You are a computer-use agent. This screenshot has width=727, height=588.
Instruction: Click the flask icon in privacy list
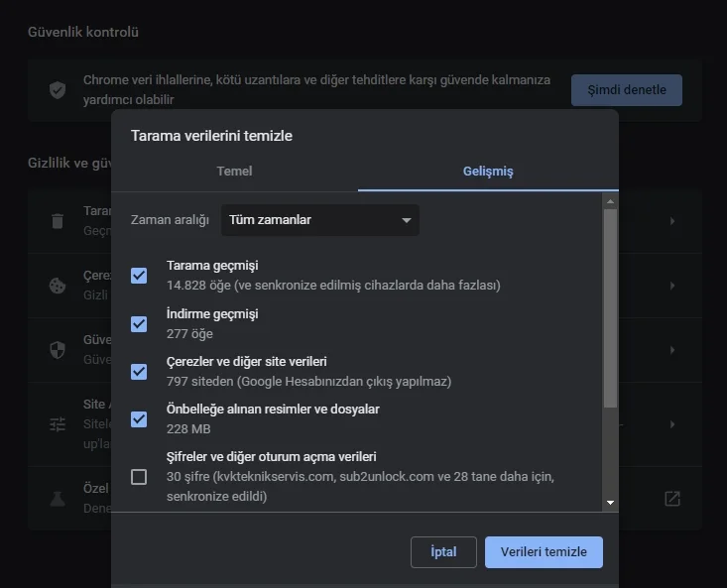coord(58,498)
